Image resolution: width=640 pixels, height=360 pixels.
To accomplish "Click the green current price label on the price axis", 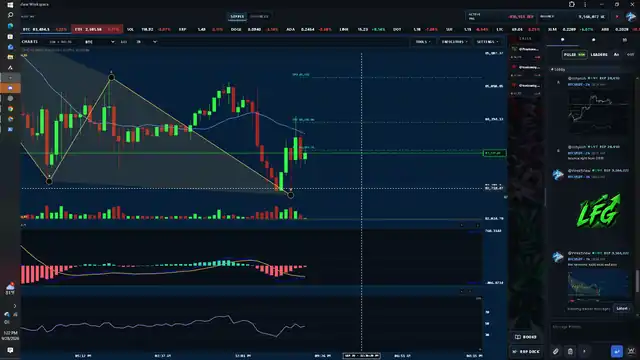I will pos(494,153).
